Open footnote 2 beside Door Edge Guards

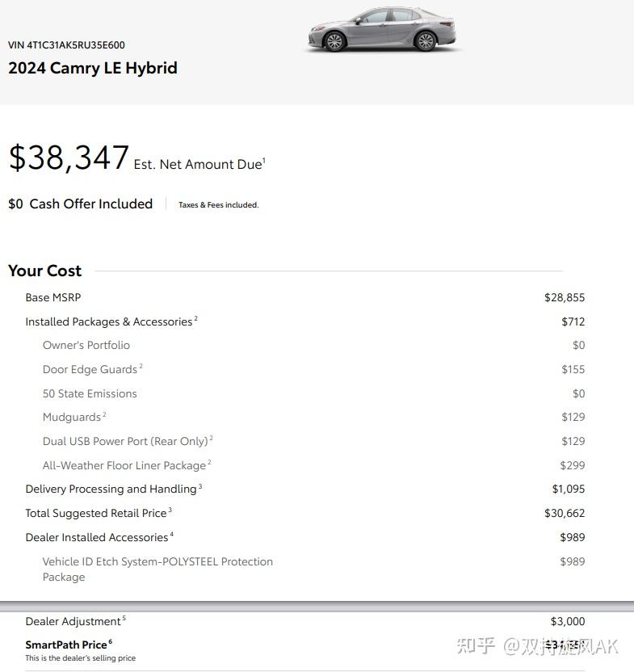(141, 366)
